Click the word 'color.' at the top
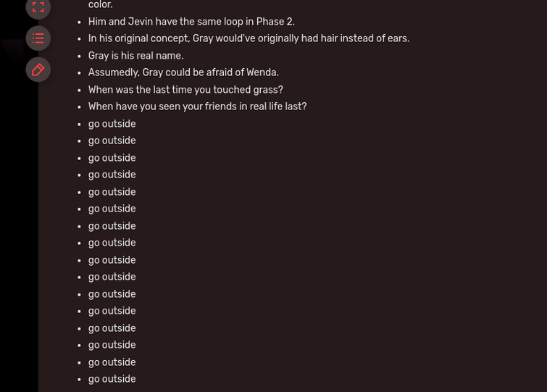This screenshot has height=392, width=547. [101, 5]
